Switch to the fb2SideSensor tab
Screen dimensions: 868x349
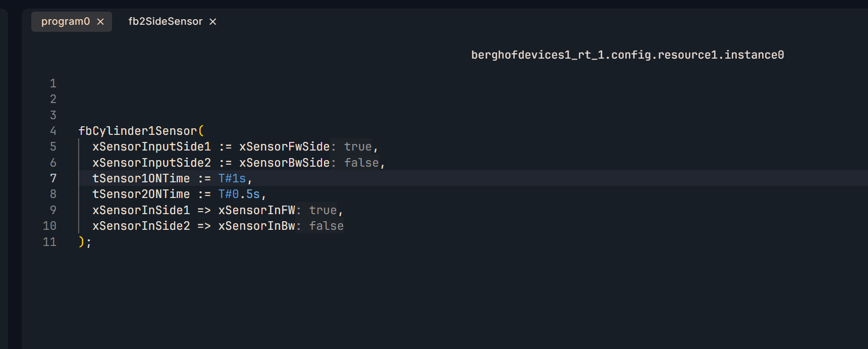165,22
